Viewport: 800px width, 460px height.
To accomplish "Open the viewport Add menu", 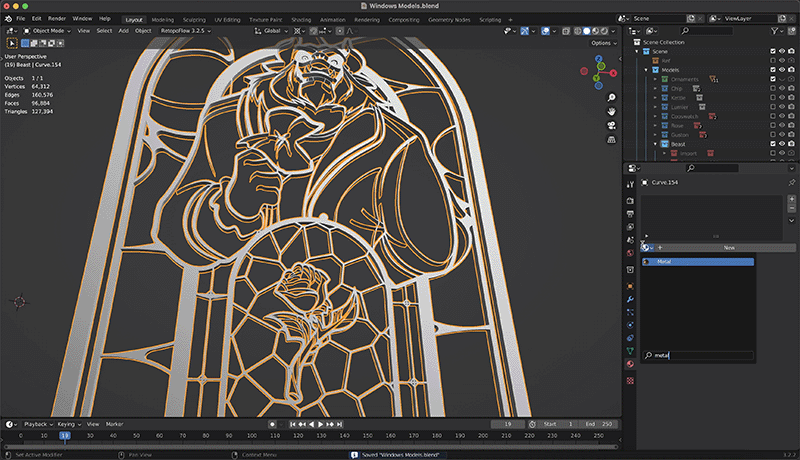I will tap(123, 31).
